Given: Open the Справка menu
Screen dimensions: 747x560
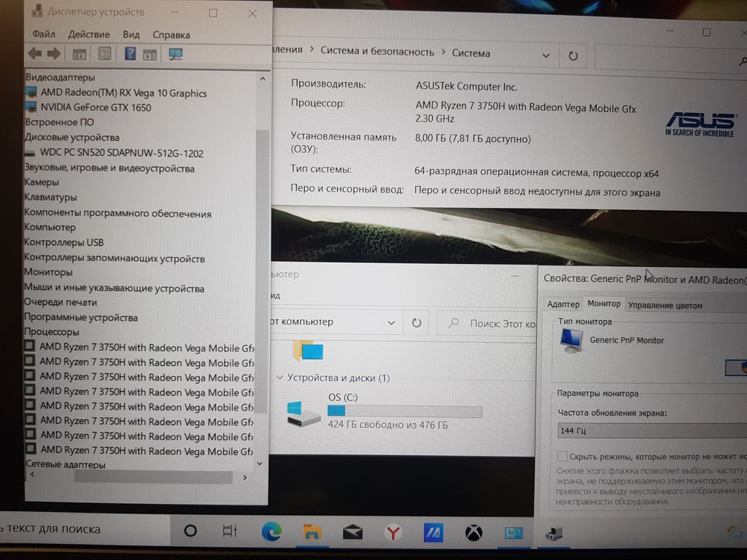Looking at the screenshot, I should (x=171, y=35).
